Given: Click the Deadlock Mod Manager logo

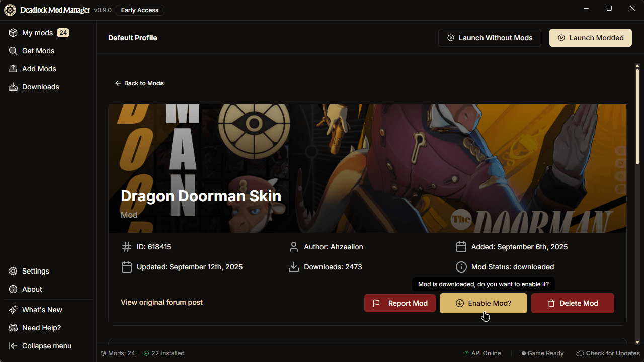Looking at the screenshot, I should click(x=10, y=10).
